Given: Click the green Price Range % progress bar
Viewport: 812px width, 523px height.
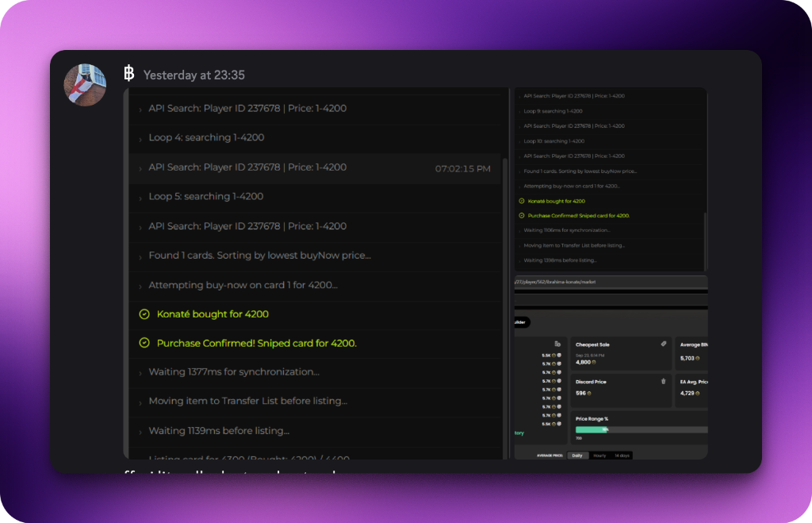Looking at the screenshot, I should [592, 429].
